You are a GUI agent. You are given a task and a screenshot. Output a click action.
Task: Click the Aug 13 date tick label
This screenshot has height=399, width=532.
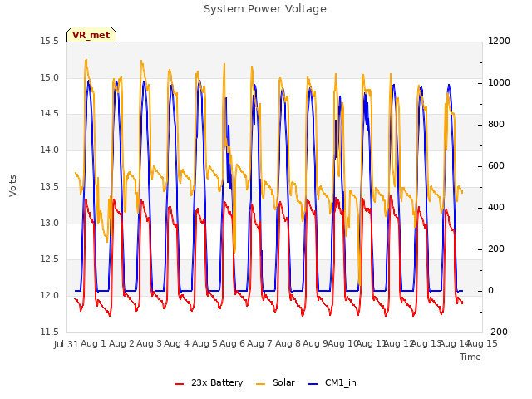tap(426, 344)
